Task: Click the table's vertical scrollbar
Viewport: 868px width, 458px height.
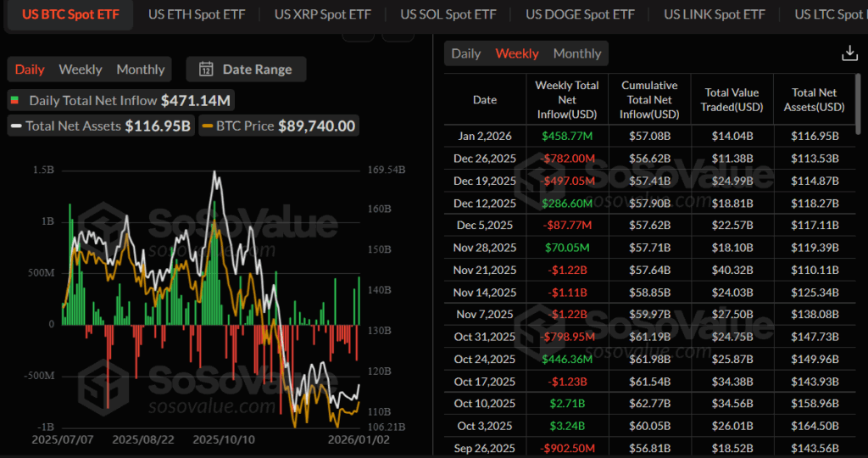Action: [859, 104]
